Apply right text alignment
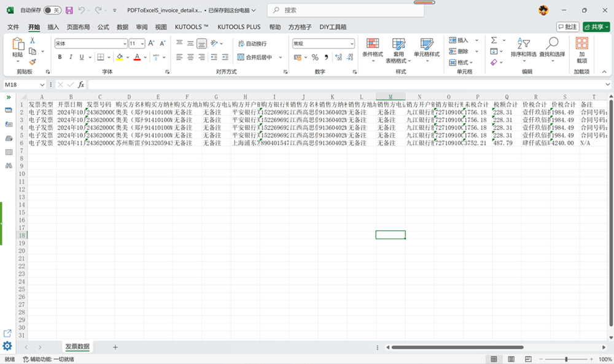This screenshot has width=614, height=364. [201, 57]
